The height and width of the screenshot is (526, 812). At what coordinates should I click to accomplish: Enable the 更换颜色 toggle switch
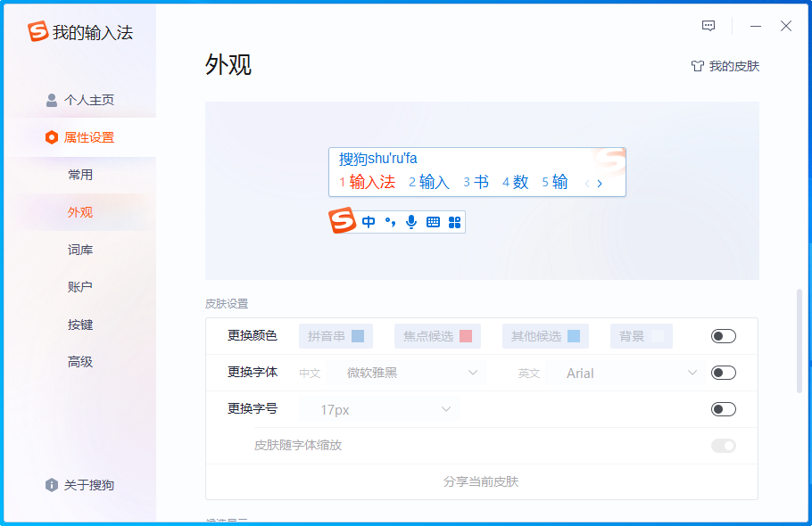[x=723, y=336]
